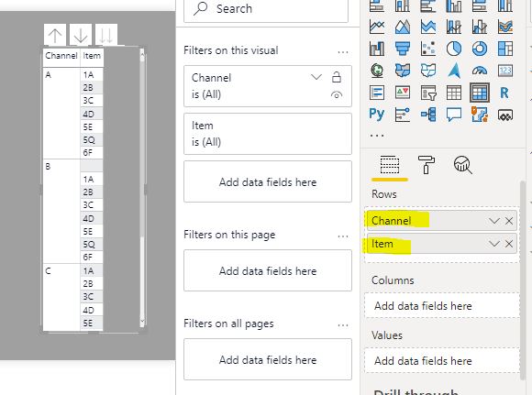Select the Slicer visual
532x395 pixels.
[428, 93]
